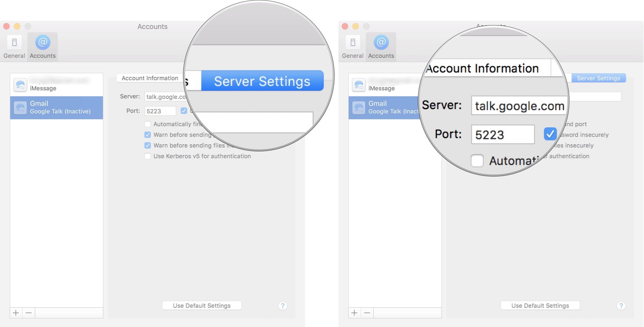Toggle the checkbox beside the Port field, left window

point(184,111)
